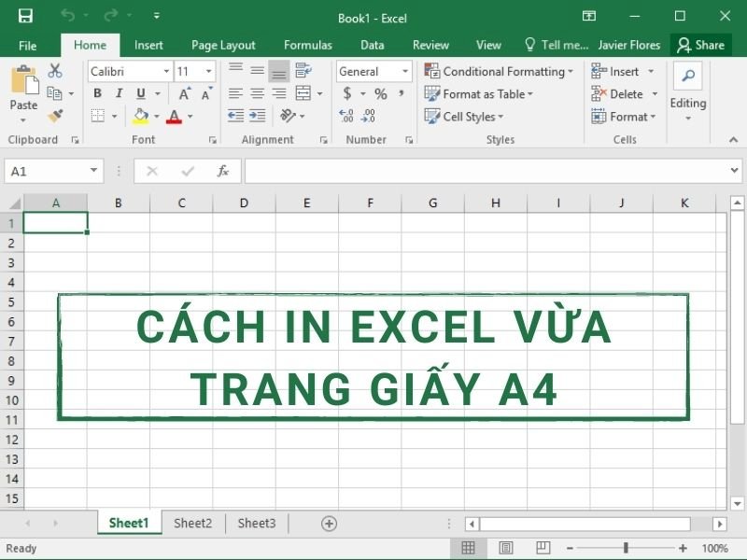The width and height of the screenshot is (747, 560).
Task: Click the Editing search magnifier icon
Action: tap(688, 76)
